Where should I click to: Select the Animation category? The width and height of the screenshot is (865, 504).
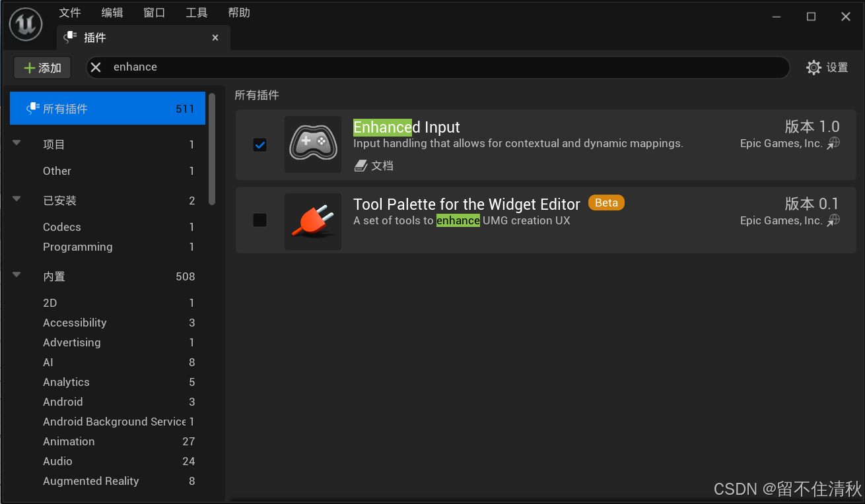point(108,441)
